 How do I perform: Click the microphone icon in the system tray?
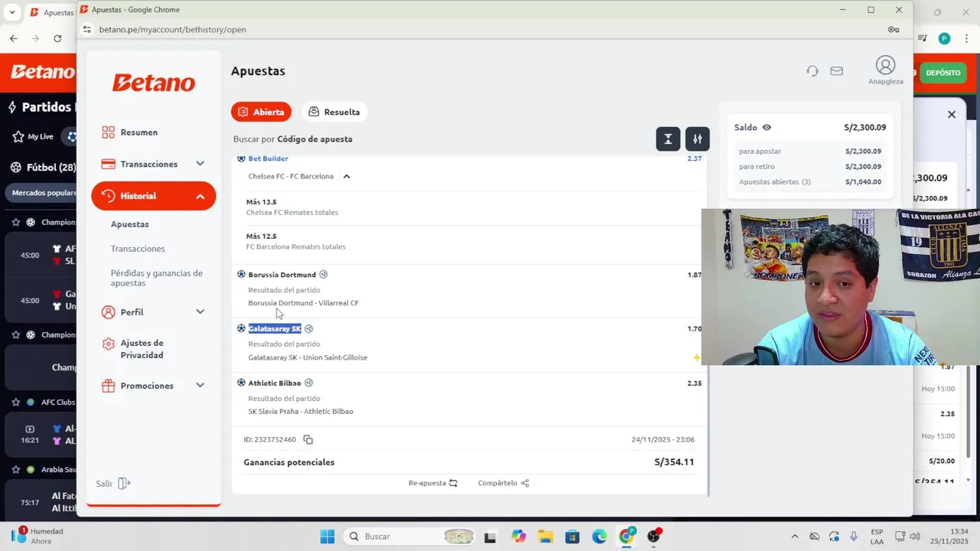point(854,536)
